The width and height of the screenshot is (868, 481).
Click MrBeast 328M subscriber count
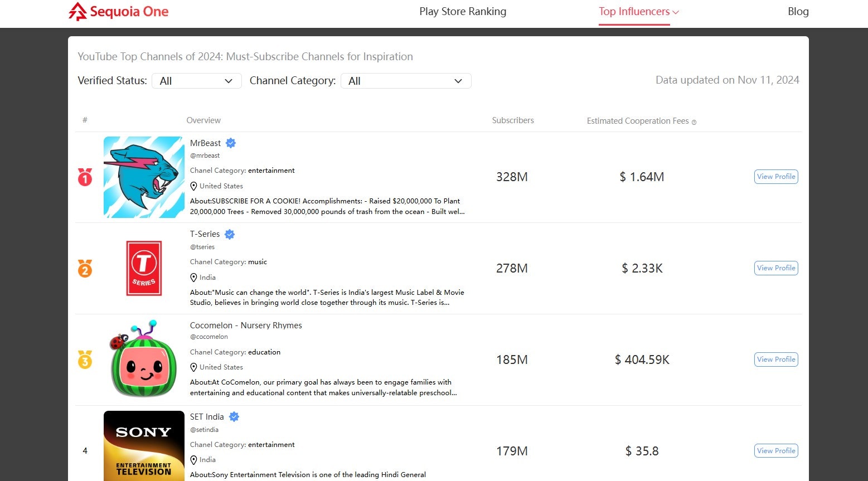coord(512,177)
